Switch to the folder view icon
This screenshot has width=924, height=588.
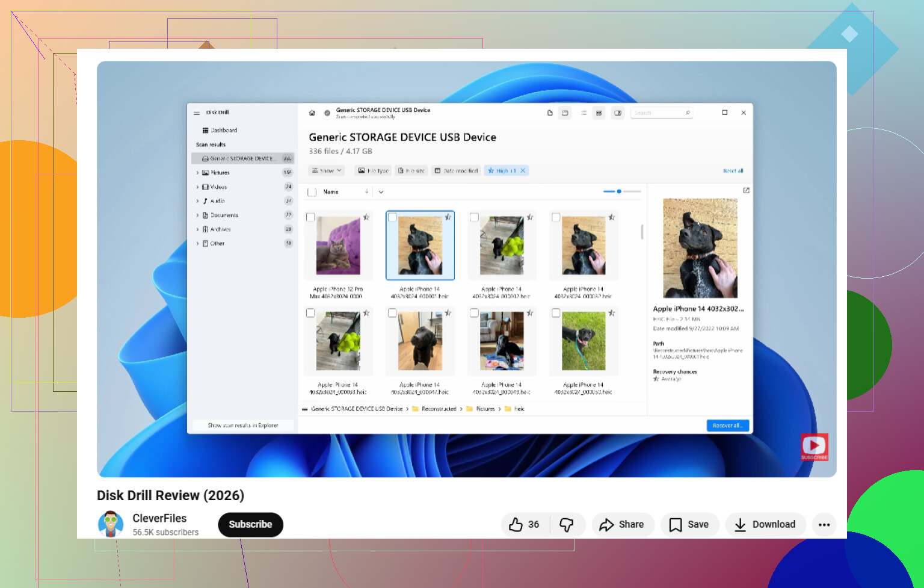[565, 113]
